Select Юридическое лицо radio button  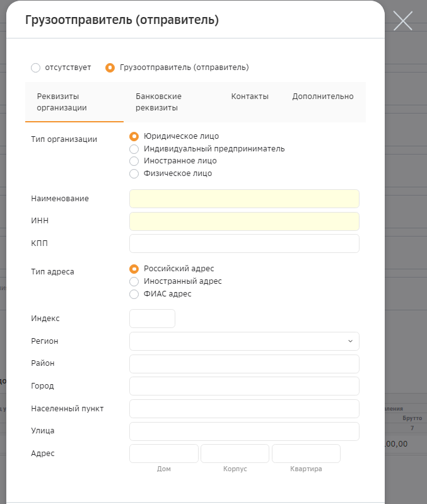click(x=134, y=137)
